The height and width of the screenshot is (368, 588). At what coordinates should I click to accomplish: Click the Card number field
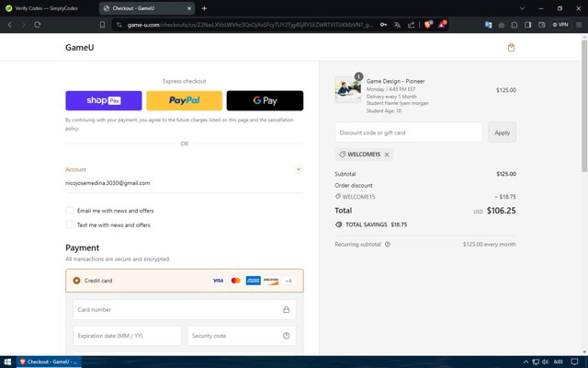coord(184,309)
